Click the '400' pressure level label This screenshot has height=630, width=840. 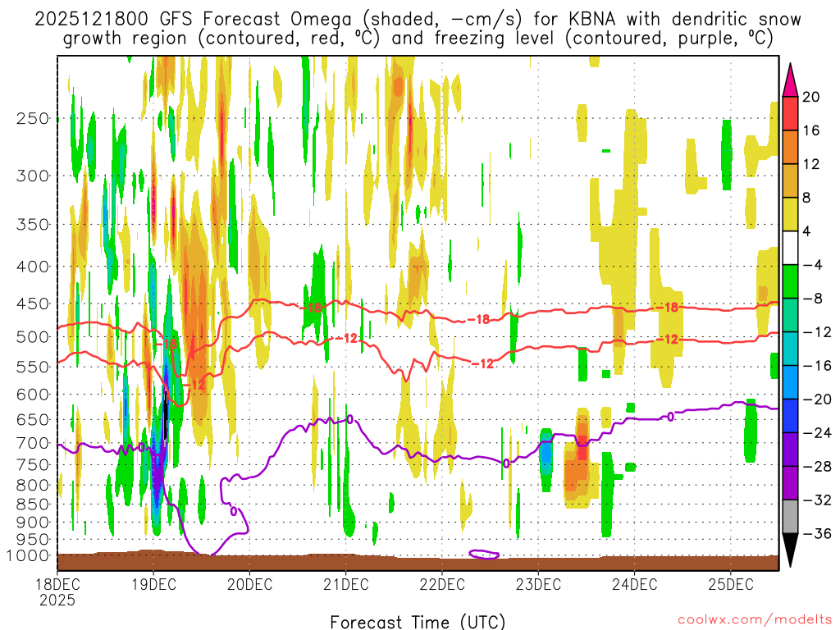tap(33, 267)
